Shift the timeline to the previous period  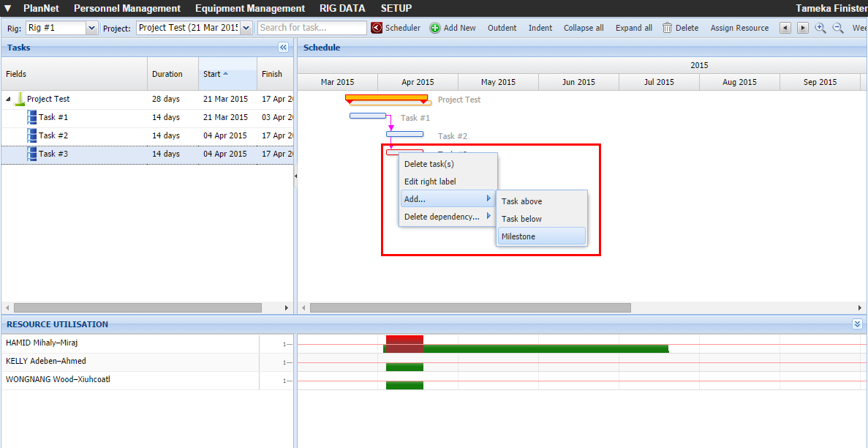point(785,28)
